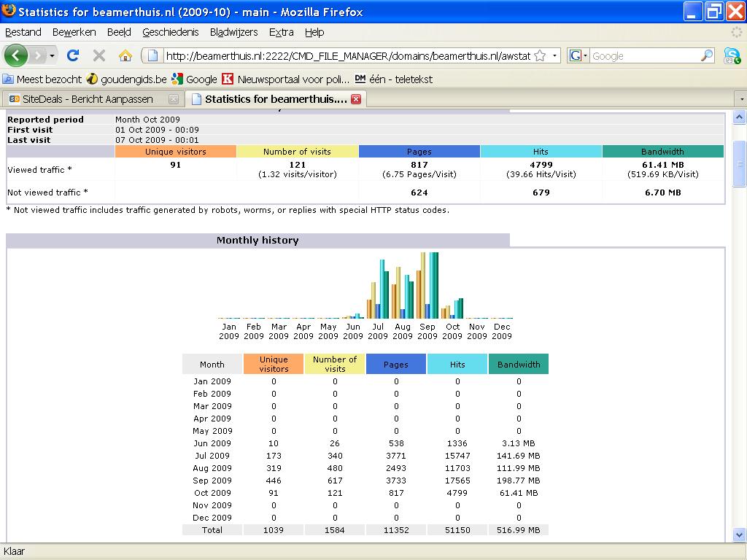Click the Aug 2009 chart label
This screenshot has height=560, width=747.
click(403, 331)
